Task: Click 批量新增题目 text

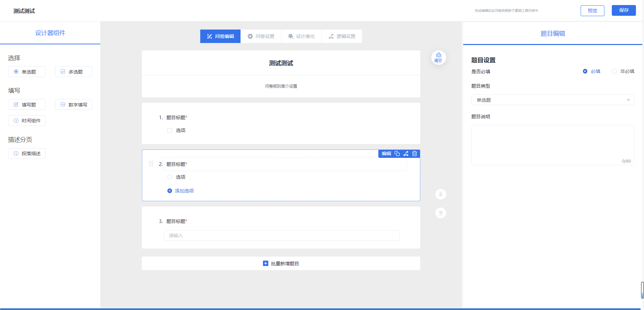Action: tap(285, 264)
